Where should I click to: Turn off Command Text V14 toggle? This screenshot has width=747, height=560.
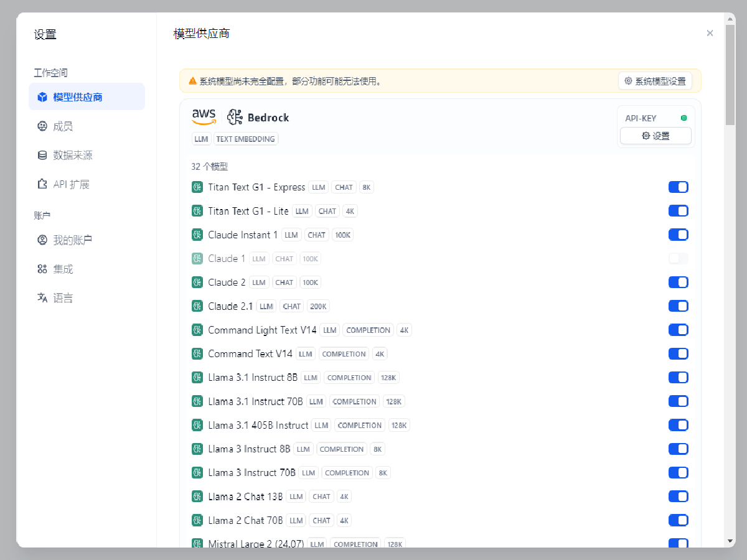tap(678, 354)
